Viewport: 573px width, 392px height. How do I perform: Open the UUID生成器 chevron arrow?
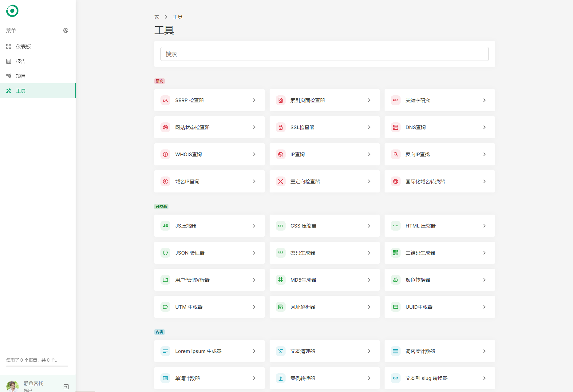(x=484, y=307)
